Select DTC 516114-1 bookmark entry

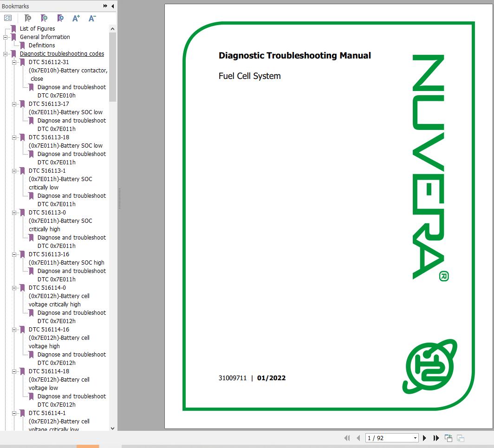(x=59, y=421)
